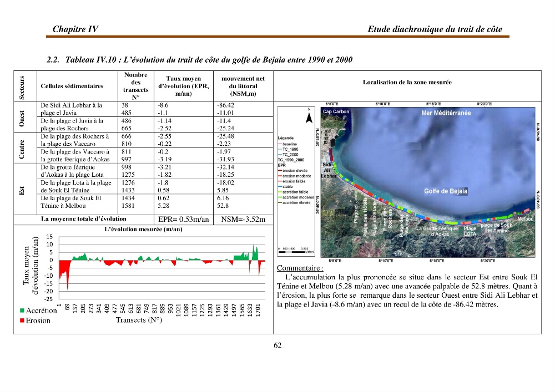Click 'baseline' legend entry

(x=287, y=144)
